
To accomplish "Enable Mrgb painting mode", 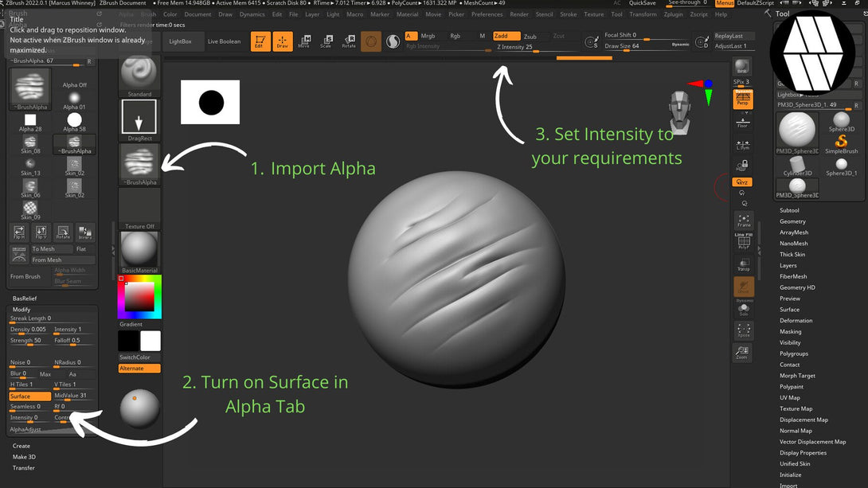I will coord(428,36).
